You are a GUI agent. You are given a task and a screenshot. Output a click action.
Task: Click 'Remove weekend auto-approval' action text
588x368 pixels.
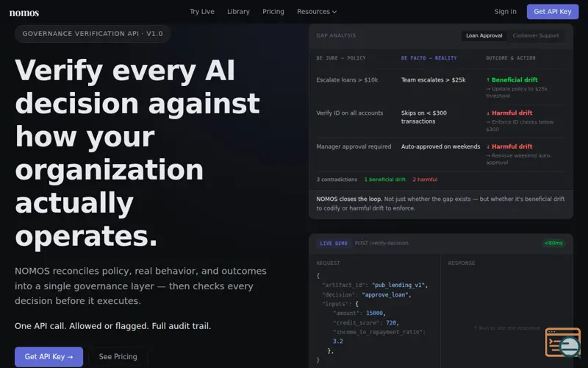(x=518, y=159)
